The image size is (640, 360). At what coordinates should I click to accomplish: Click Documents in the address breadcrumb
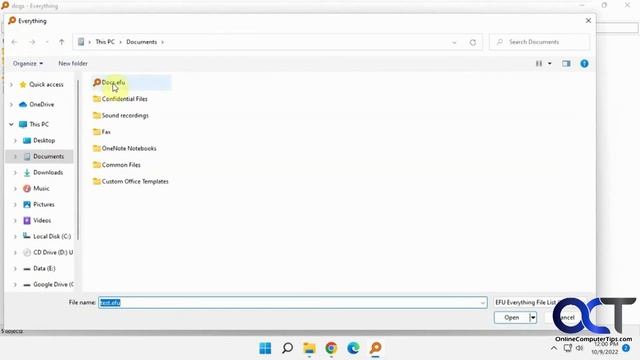point(141,42)
